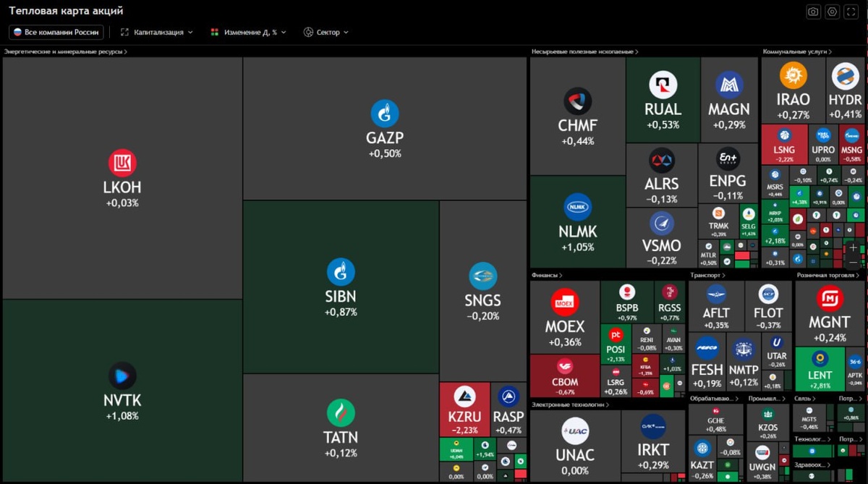Click the MAGN logo icon
This screenshot has height=484, width=868.
(x=729, y=85)
